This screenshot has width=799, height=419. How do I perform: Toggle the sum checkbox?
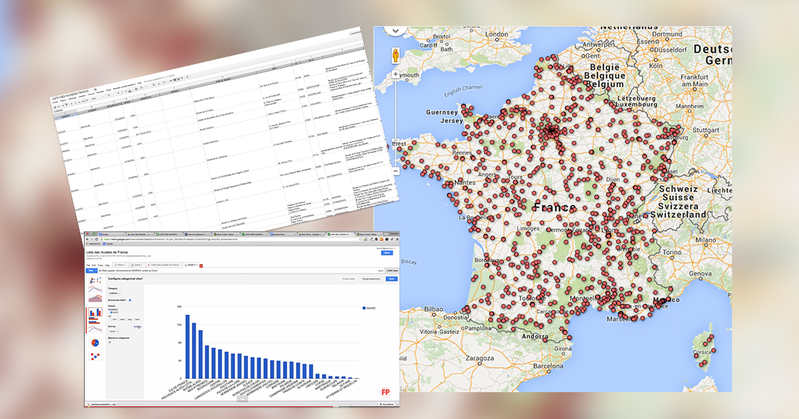(134, 319)
